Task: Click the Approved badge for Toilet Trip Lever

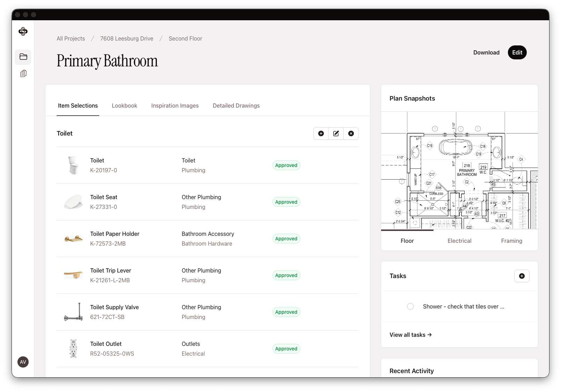Action: 286,275
